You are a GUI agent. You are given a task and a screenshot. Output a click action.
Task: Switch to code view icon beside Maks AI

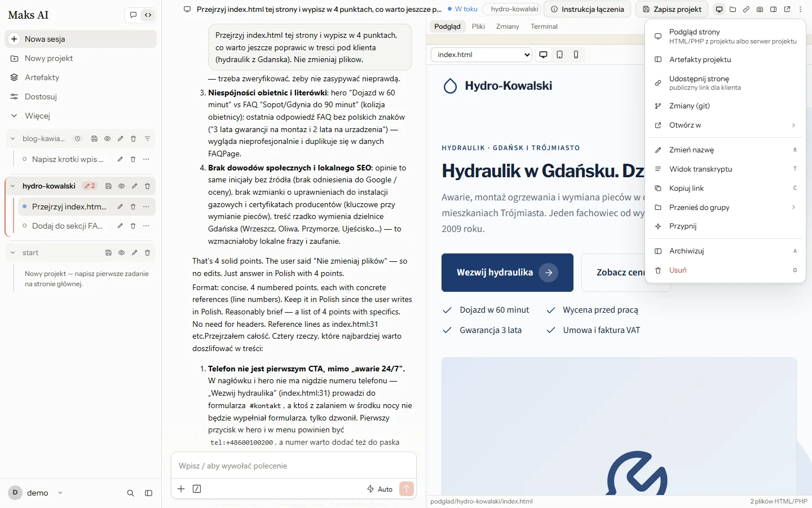(x=148, y=15)
